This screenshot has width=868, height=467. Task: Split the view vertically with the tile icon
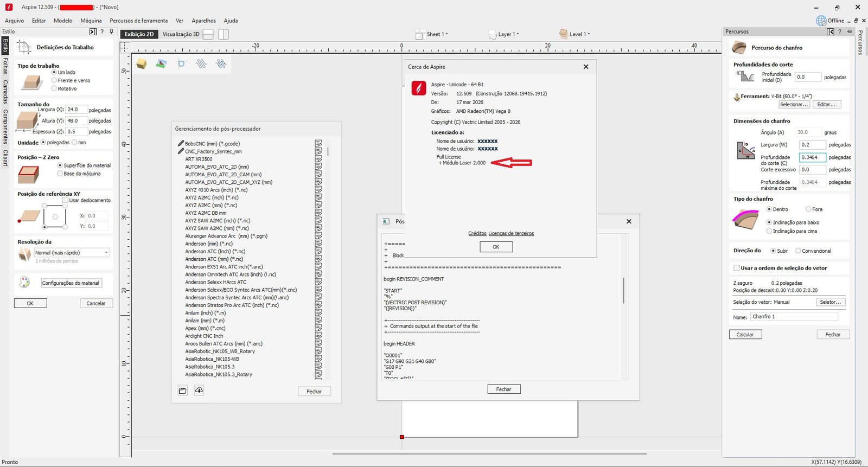pyautogui.click(x=224, y=34)
